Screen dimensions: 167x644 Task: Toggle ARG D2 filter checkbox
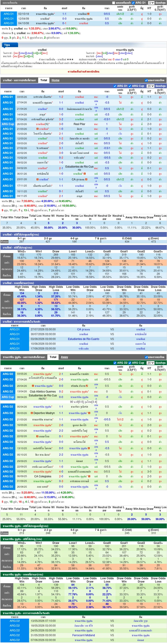[x=115, y=363]
